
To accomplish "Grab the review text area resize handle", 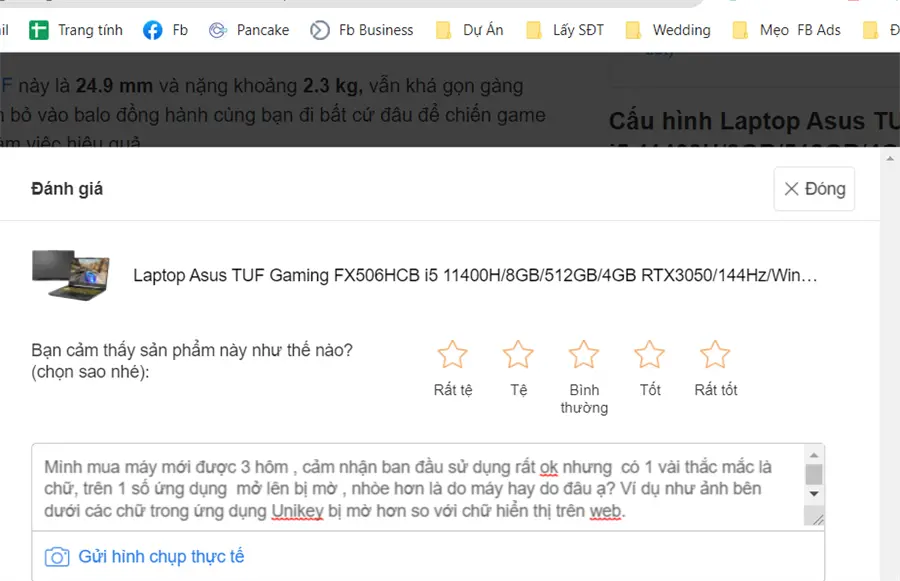I will [x=817, y=520].
